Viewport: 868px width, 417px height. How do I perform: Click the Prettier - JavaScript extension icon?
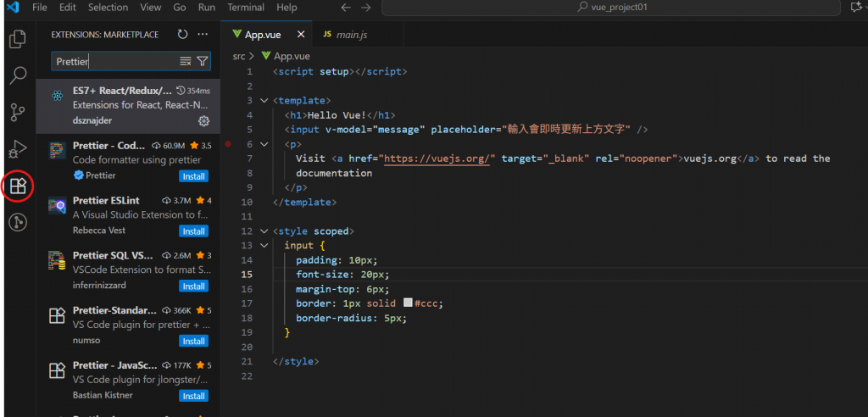coord(57,370)
